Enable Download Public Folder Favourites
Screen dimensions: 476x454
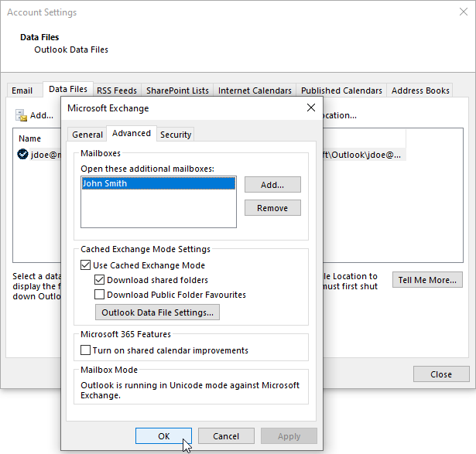click(x=100, y=295)
